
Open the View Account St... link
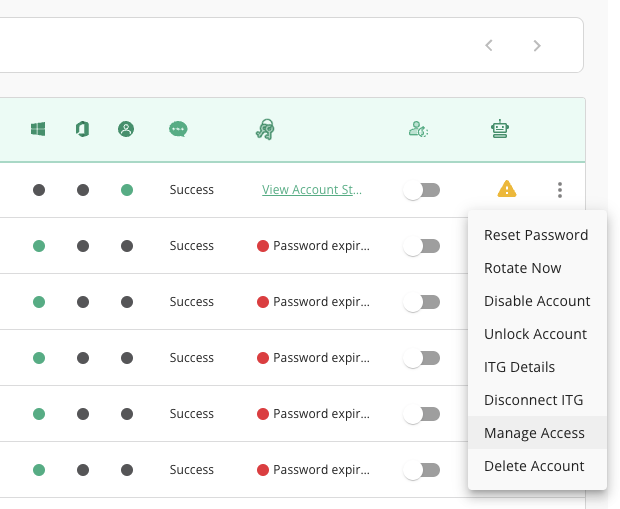click(x=312, y=189)
